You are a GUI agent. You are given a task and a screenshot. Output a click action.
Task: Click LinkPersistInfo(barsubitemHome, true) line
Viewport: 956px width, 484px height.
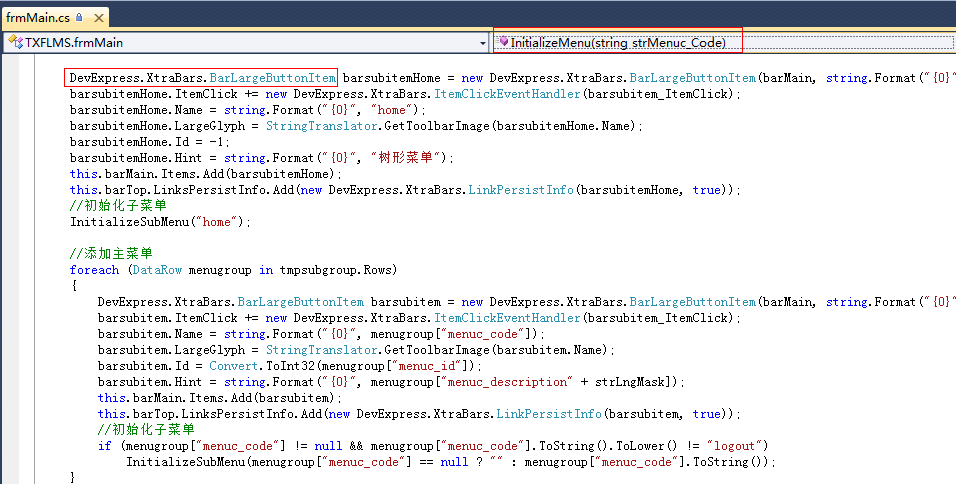click(405, 190)
